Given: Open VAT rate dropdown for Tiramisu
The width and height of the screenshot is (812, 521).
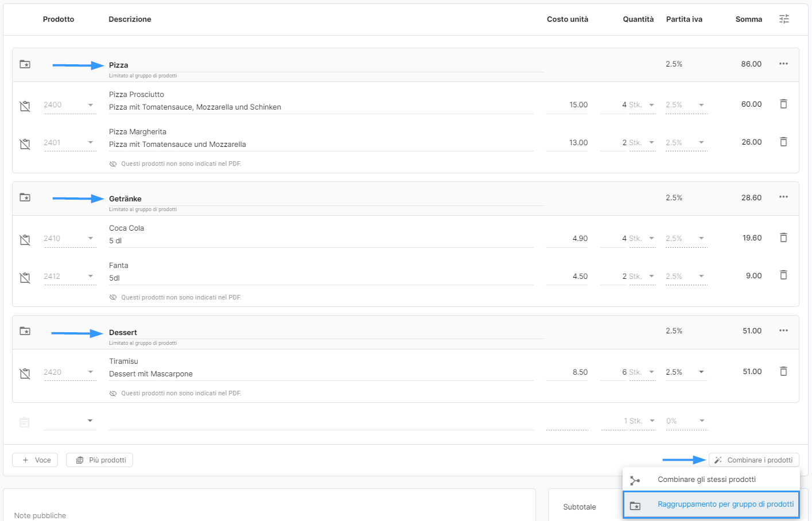Looking at the screenshot, I should point(701,372).
